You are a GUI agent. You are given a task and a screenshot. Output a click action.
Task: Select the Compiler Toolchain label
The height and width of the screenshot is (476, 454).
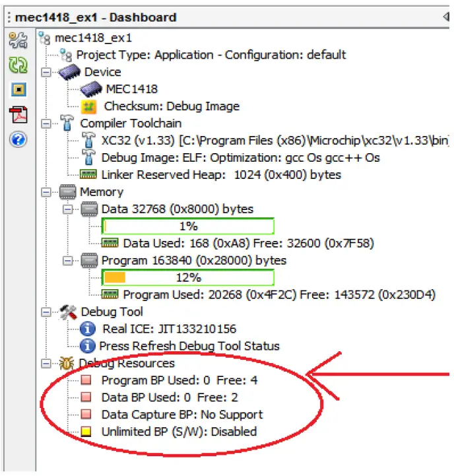click(131, 123)
